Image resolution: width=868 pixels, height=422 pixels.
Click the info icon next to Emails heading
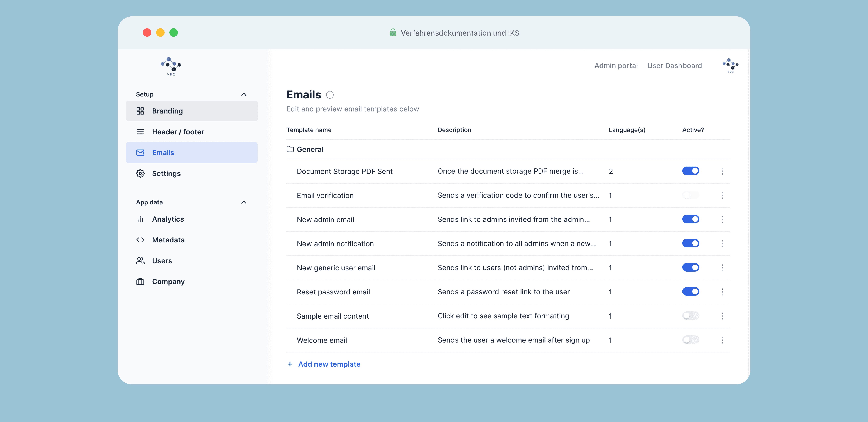(x=330, y=95)
